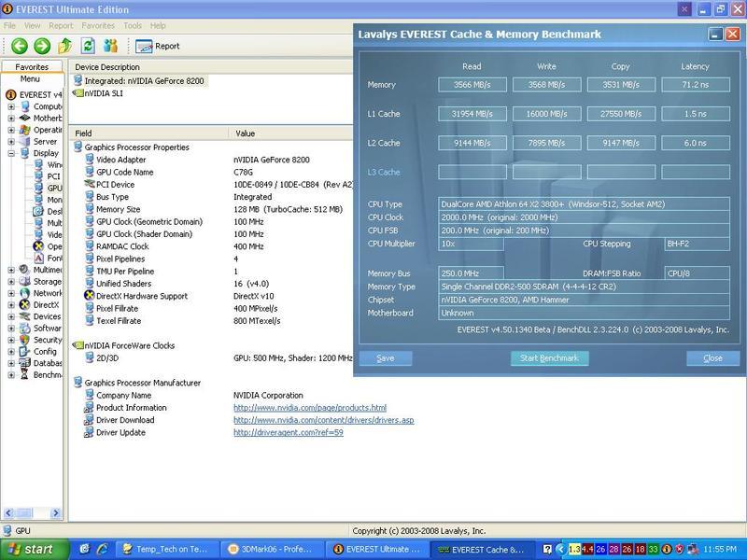Viewport: 747px width, 560px height.
Task: Click the Security shield icon in the tree
Action: (24, 340)
